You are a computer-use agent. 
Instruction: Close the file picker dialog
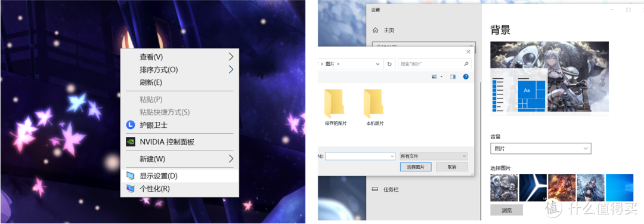pos(469,52)
